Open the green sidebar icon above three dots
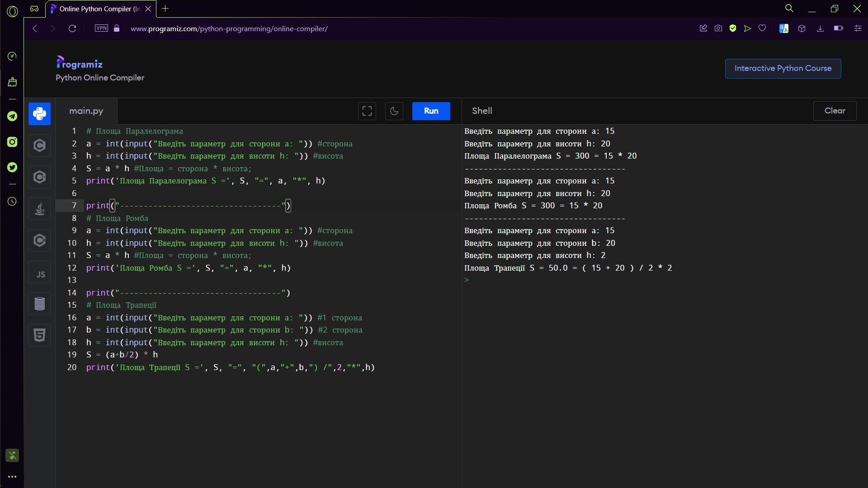This screenshot has width=868, height=488. click(x=12, y=455)
